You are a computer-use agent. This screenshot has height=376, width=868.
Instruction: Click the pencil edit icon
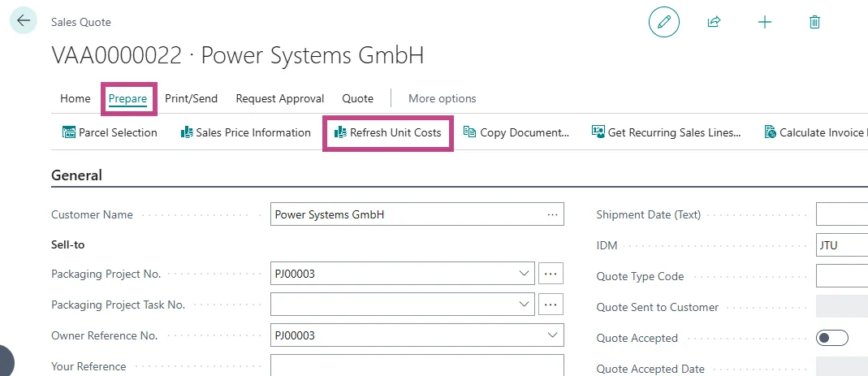click(663, 22)
